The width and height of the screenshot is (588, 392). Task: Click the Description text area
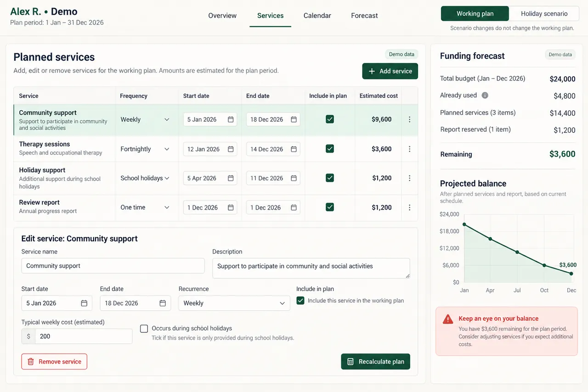coord(311,268)
